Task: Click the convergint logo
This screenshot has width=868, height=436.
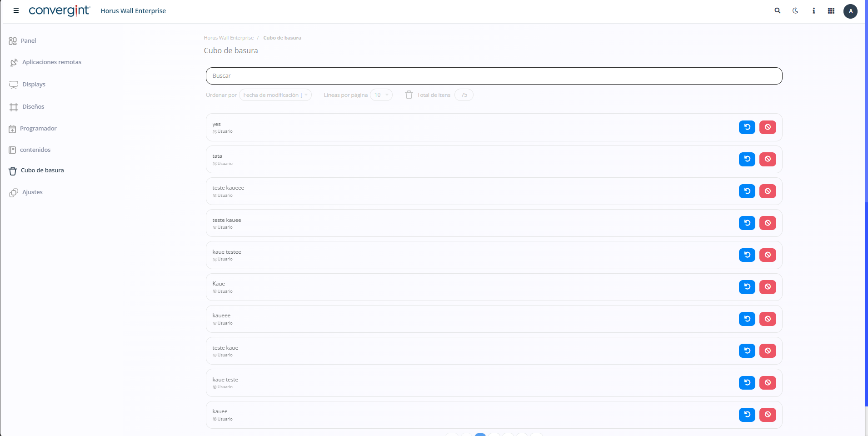Action: click(x=59, y=10)
